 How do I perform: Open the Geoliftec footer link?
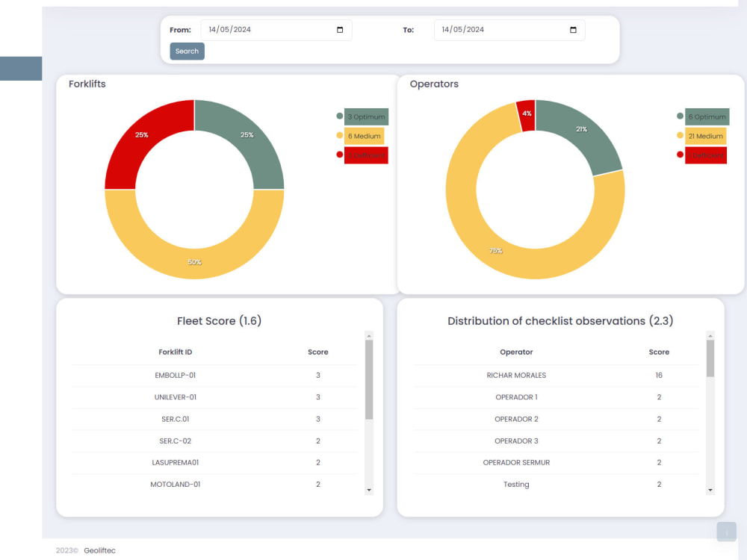coord(99,550)
